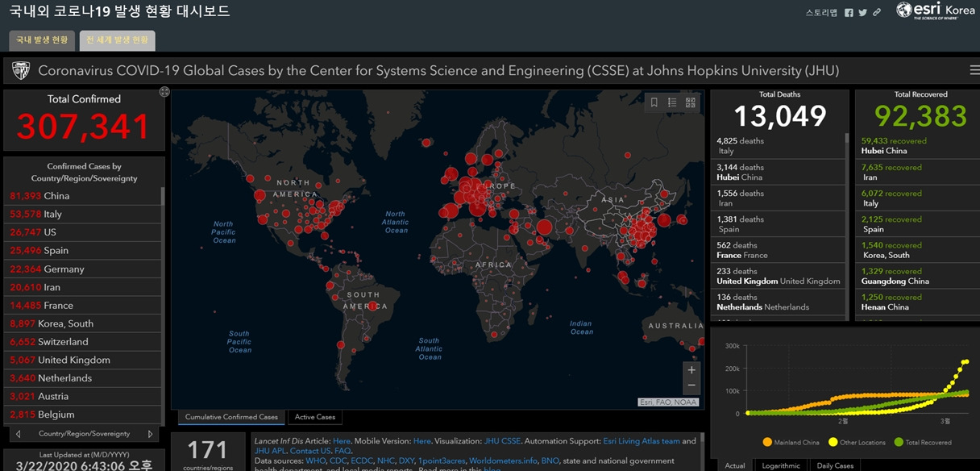Select China in confirmed cases list
980x471 pixels.
tap(82, 196)
